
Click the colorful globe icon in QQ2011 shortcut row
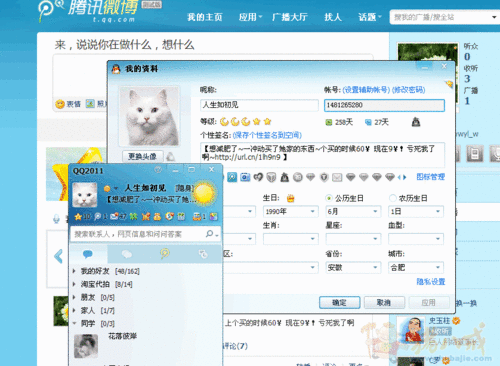[169, 217]
